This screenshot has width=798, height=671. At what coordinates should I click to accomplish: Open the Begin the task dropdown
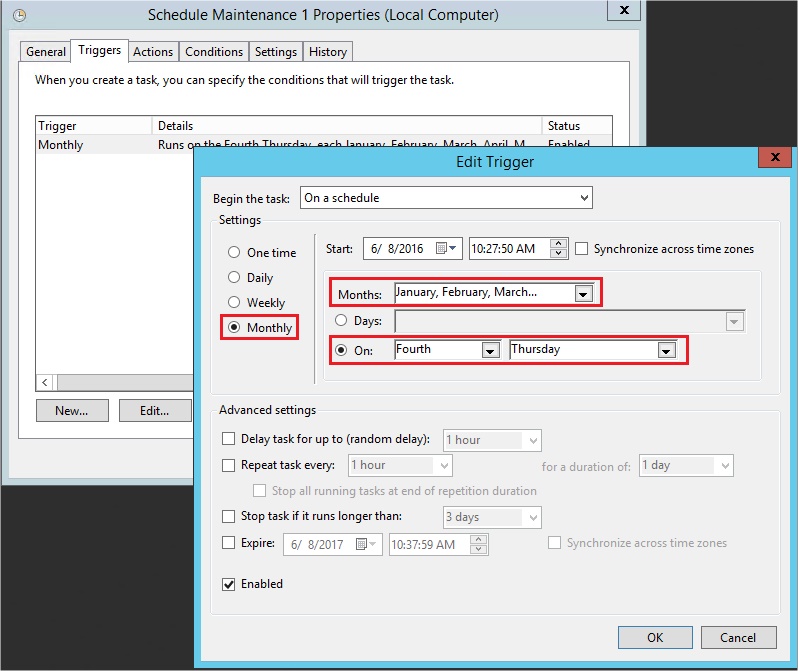[x=583, y=198]
